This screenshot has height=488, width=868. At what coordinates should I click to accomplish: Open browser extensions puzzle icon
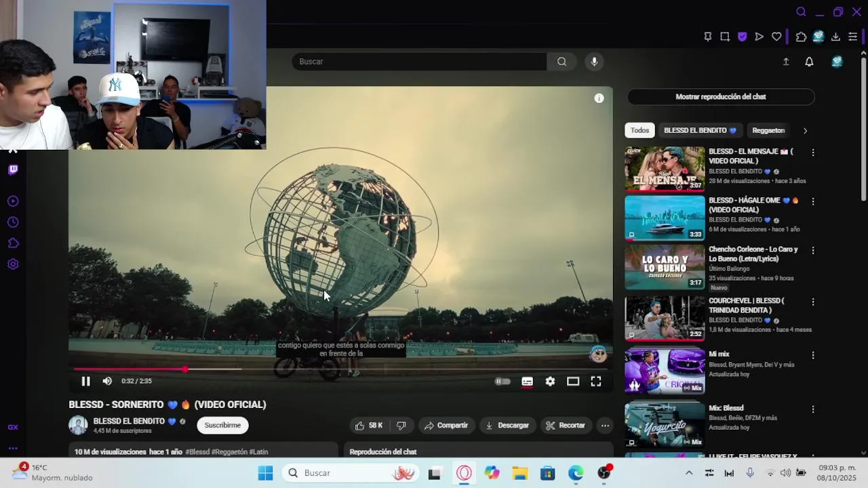(x=801, y=37)
